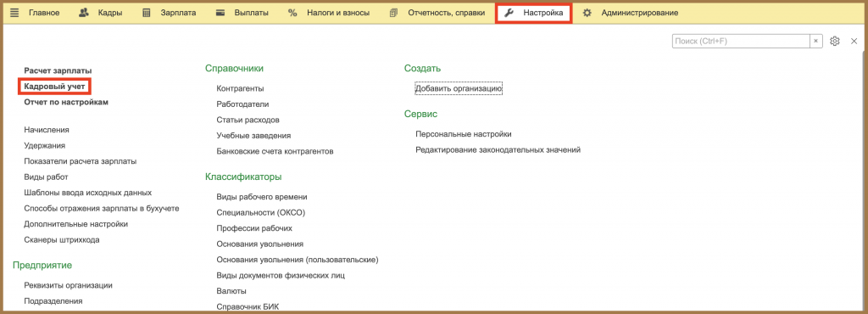Open Показатели расчета зарплаты
This screenshot has height=314, width=868.
coord(81,161)
